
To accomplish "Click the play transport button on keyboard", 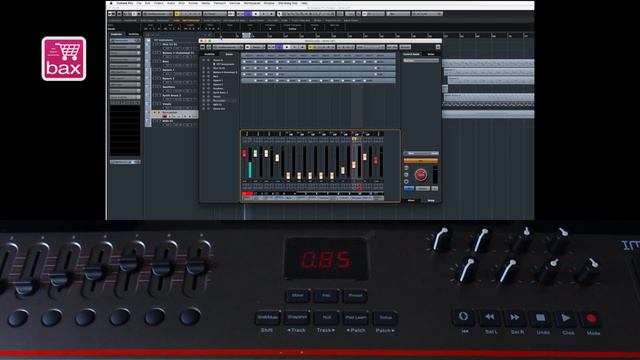I will (x=566, y=318).
